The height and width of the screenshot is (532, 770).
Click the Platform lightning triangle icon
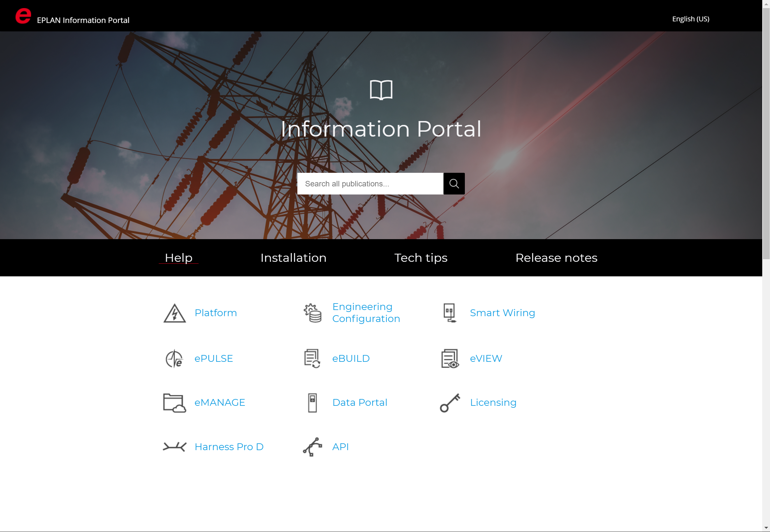[175, 313]
